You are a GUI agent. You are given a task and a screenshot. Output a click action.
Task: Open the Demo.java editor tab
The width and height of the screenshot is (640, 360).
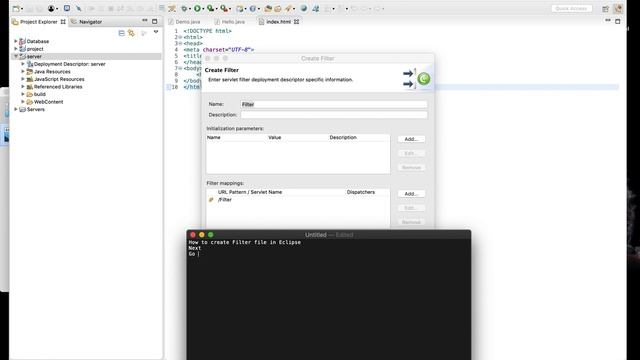click(184, 22)
